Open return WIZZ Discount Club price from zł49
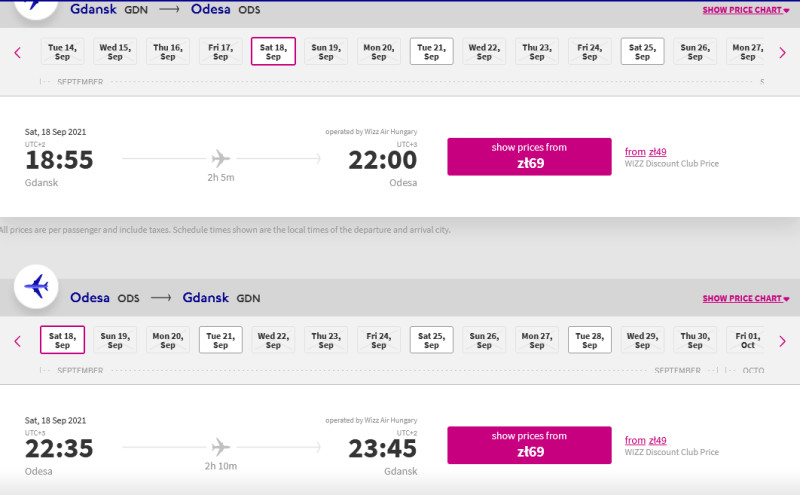This screenshot has width=800, height=495. pos(645,440)
